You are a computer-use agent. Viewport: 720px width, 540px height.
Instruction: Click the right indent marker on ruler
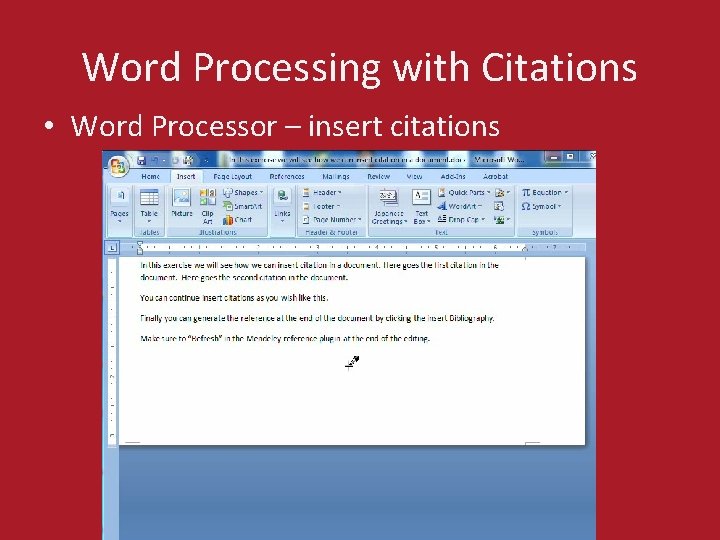[525, 248]
